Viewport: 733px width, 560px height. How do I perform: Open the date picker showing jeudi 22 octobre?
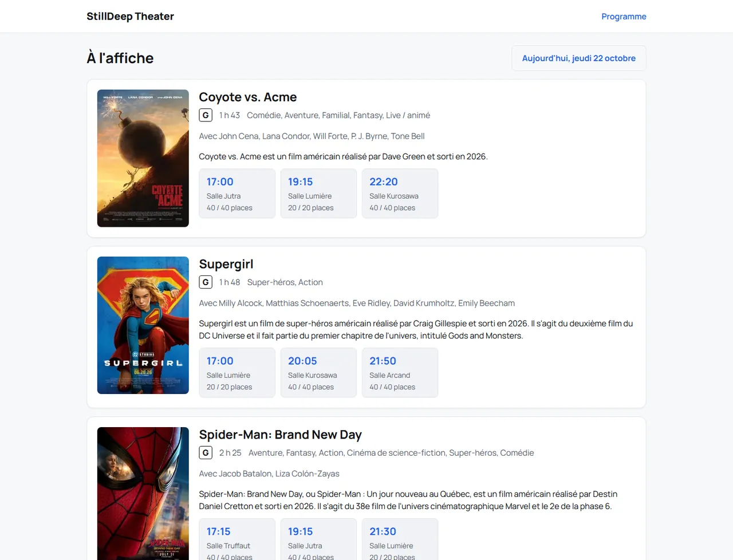pos(578,58)
